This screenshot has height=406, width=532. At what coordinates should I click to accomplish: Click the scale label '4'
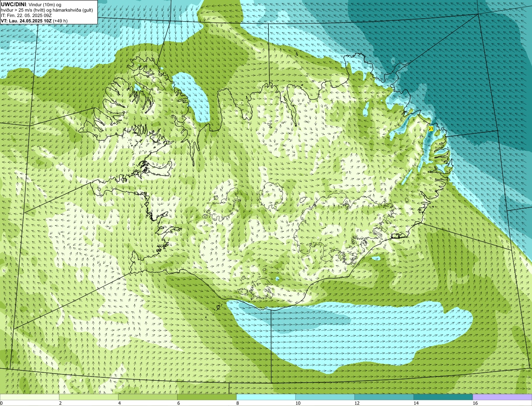click(119, 403)
